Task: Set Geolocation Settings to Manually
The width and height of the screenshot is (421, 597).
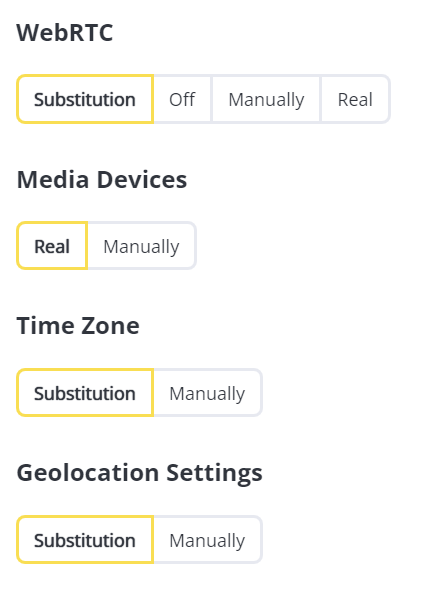Action: pyautogui.click(x=207, y=540)
